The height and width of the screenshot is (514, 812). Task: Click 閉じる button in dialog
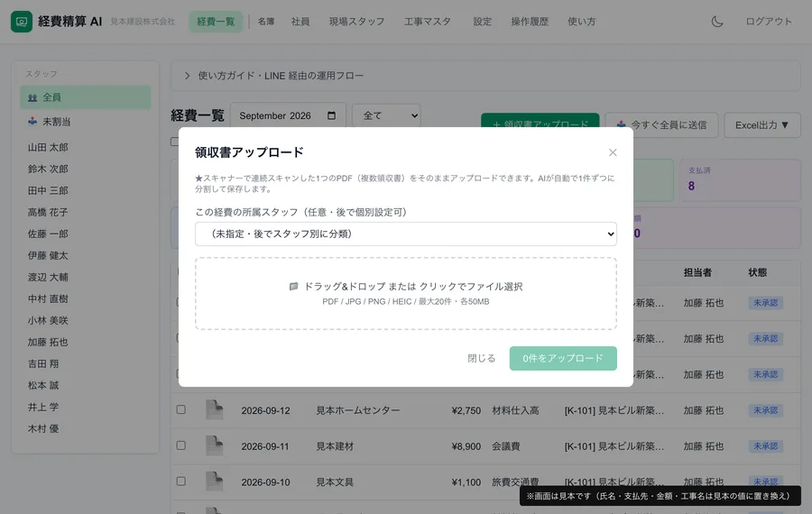pyautogui.click(x=482, y=358)
